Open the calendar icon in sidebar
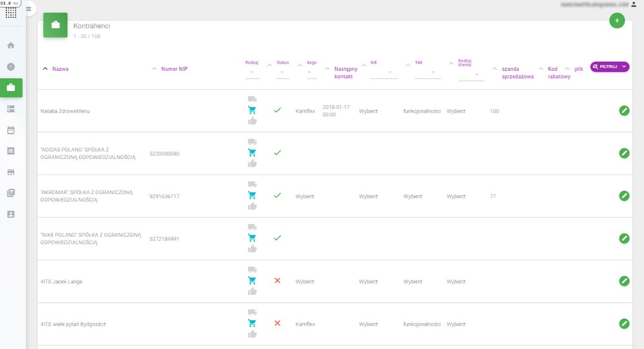This screenshot has width=644, height=349. click(x=11, y=130)
